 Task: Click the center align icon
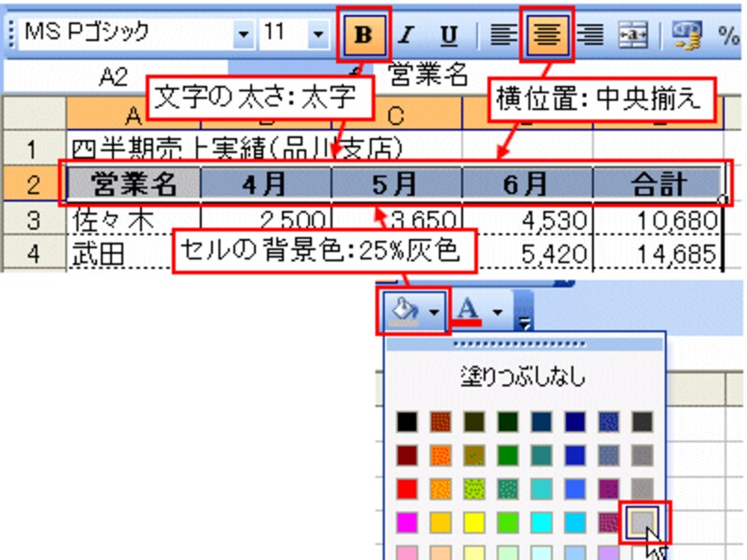pos(547,35)
